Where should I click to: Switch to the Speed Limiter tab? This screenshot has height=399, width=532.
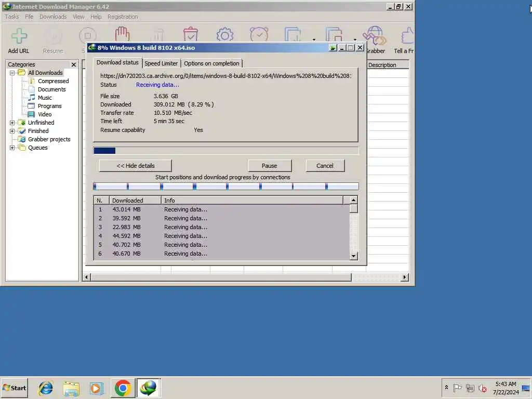[x=161, y=63]
